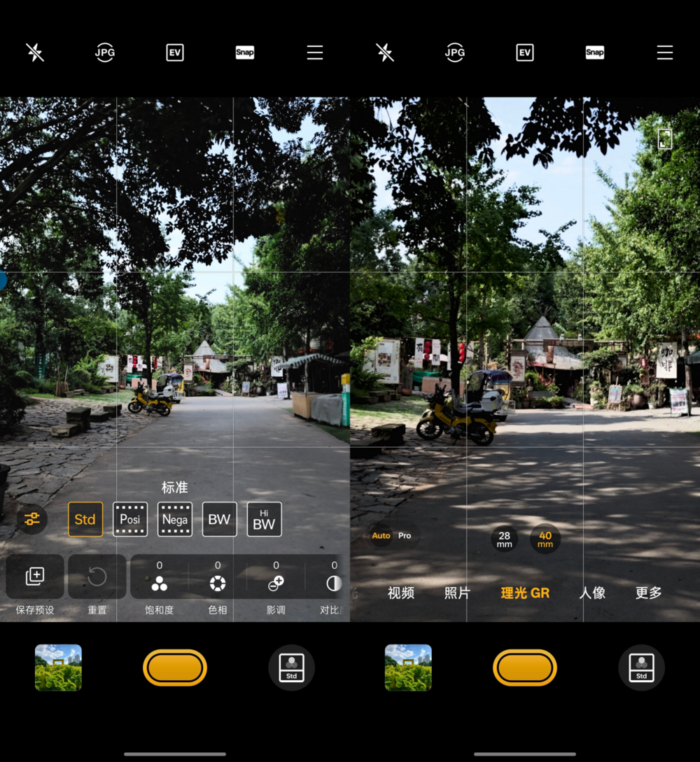Click the 重置 reset icon

(x=97, y=577)
